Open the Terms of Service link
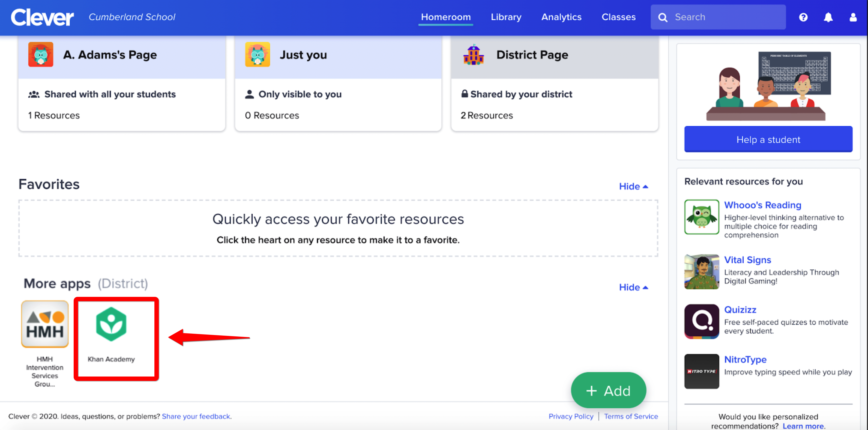868x430 pixels. pos(631,416)
